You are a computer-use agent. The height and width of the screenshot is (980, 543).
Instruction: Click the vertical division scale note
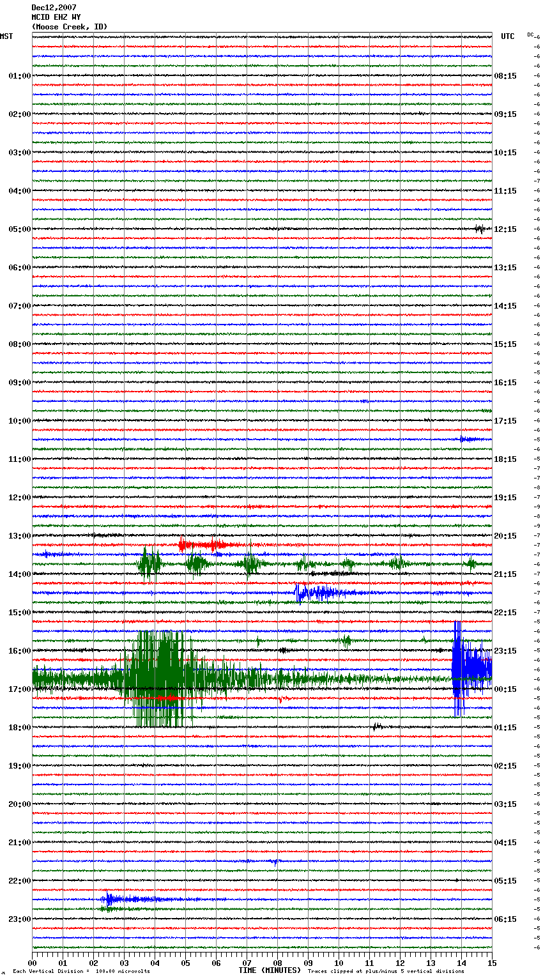(82, 971)
